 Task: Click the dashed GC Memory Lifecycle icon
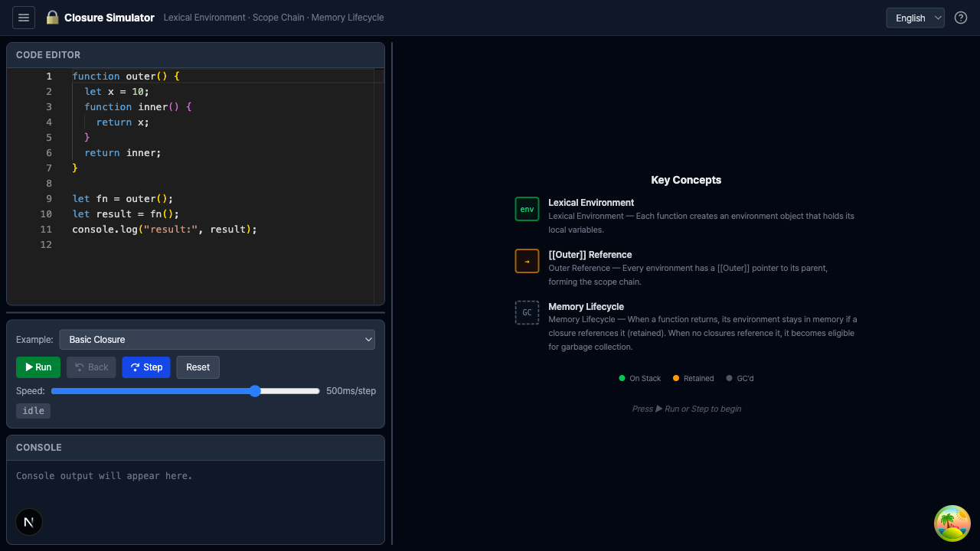pos(527,312)
